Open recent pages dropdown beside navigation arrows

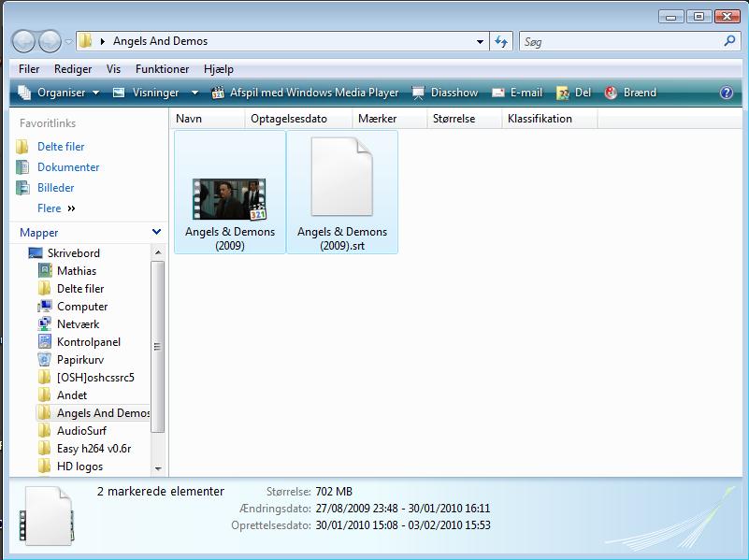(x=69, y=42)
